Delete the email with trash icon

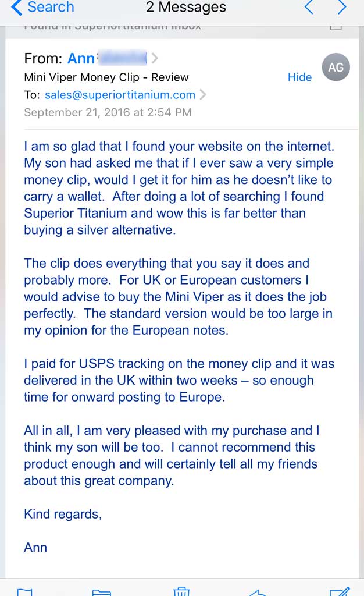point(181,591)
